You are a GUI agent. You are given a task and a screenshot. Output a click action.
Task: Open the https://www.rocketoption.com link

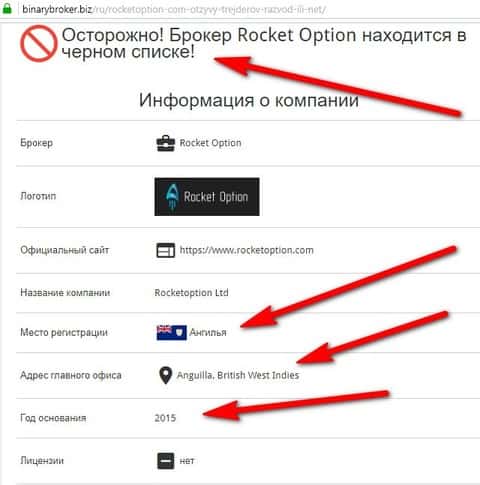point(246,250)
